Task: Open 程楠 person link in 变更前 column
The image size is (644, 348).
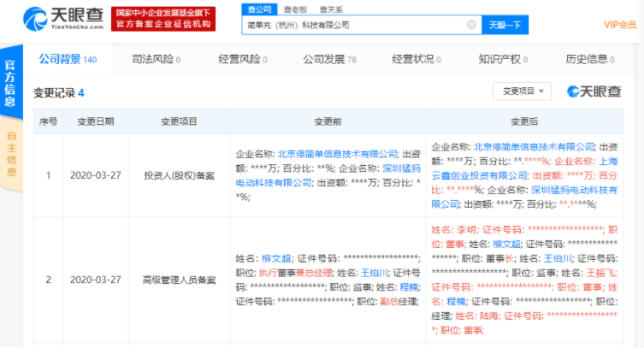Action: pyautogui.click(x=409, y=287)
